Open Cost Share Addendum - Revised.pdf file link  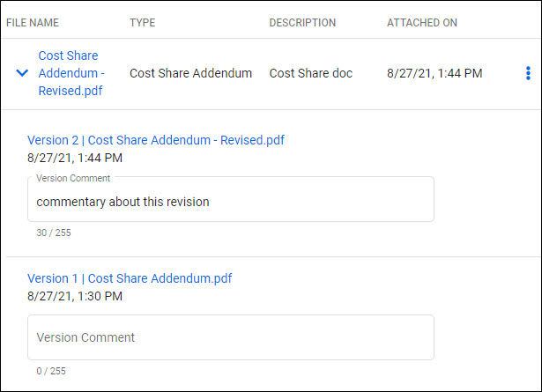71,73
